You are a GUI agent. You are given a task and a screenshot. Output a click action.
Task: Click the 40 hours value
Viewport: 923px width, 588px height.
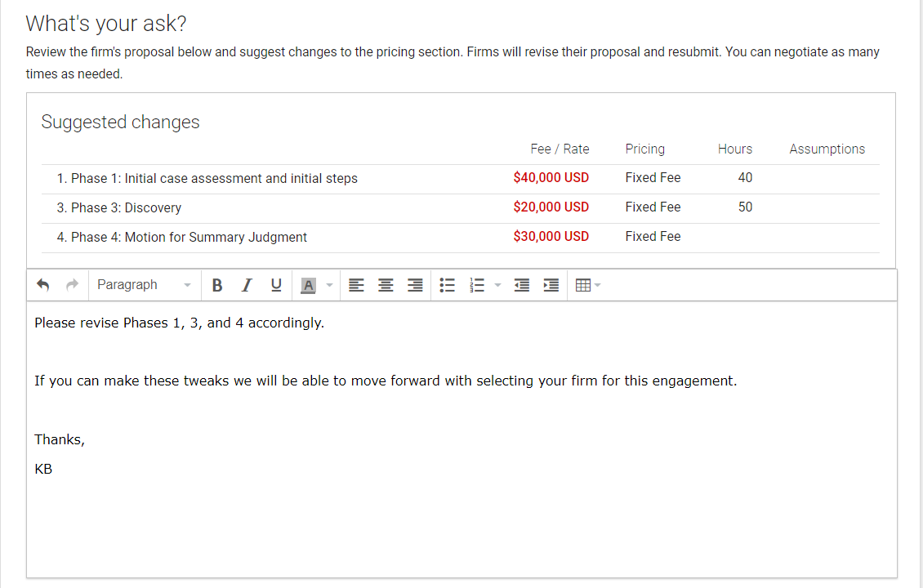coord(745,178)
